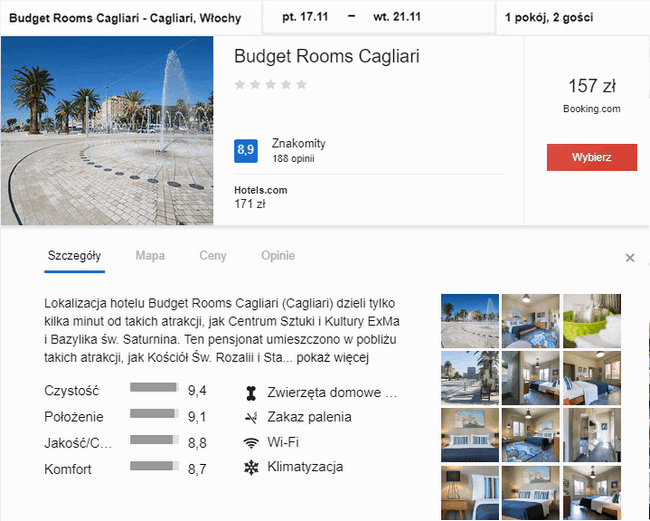Click the no smoking icon

[251, 417]
